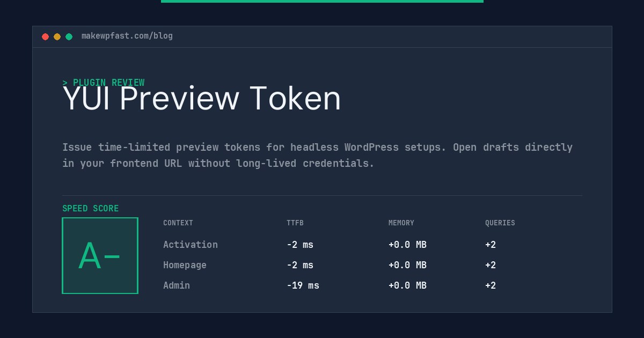
Task: Click the TTFB column header
Action: click(x=295, y=223)
